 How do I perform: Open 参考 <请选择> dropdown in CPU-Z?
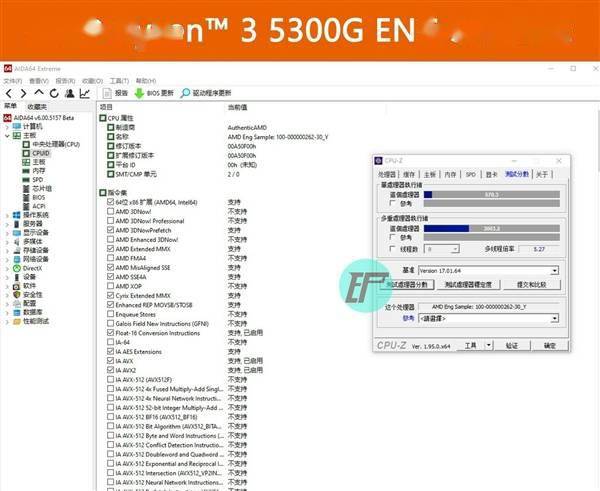pyautogui.click(x=554, y=318)
